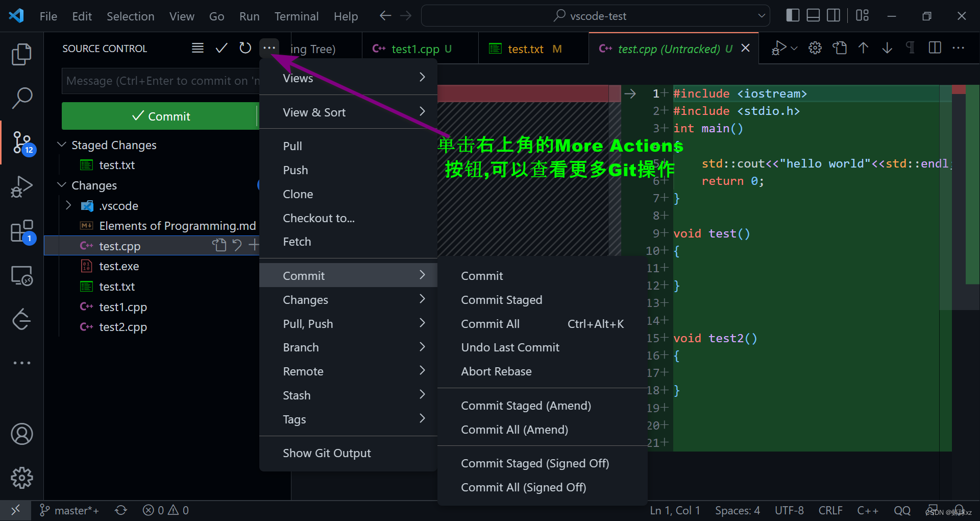This screenshot has height=521, width=980.
Task: Go to previous change up arrow
Action: [x=863, y=48]
